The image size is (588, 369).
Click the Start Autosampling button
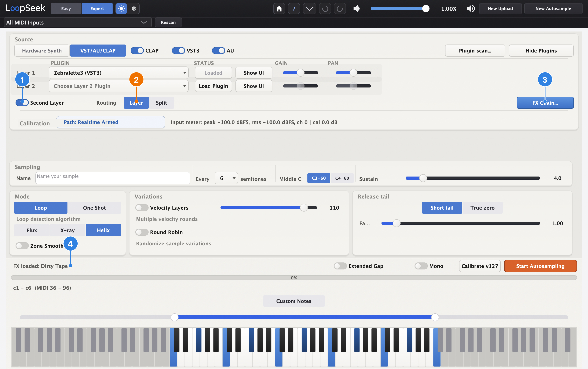click(x=540, y=266)
